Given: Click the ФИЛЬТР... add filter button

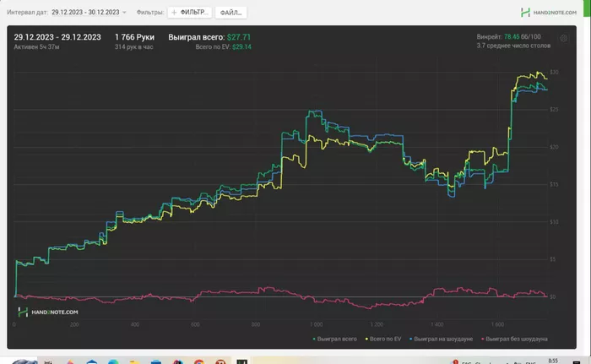Looking at the screenshot, I should tap(190, 13).
